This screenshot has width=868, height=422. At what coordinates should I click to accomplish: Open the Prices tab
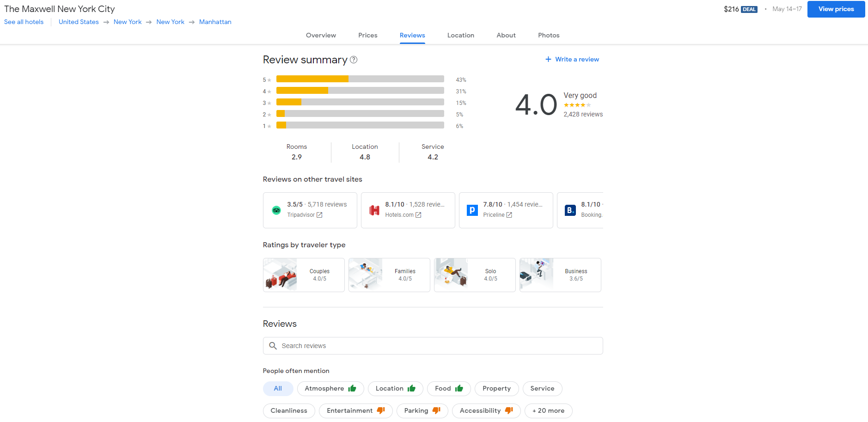367,36
